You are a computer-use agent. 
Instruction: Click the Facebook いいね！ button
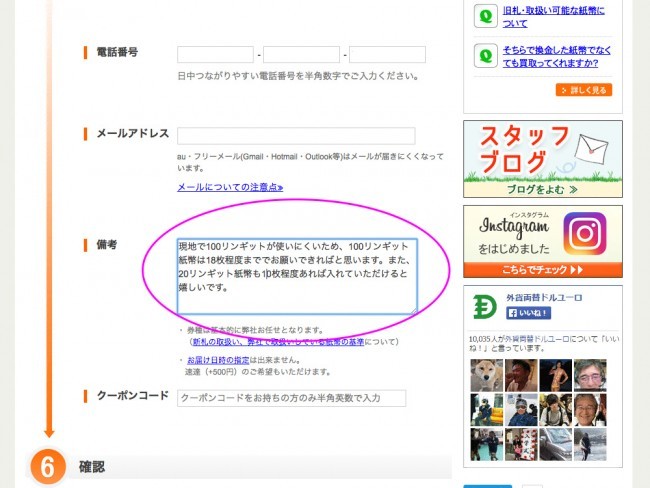(x=528, y=313)
